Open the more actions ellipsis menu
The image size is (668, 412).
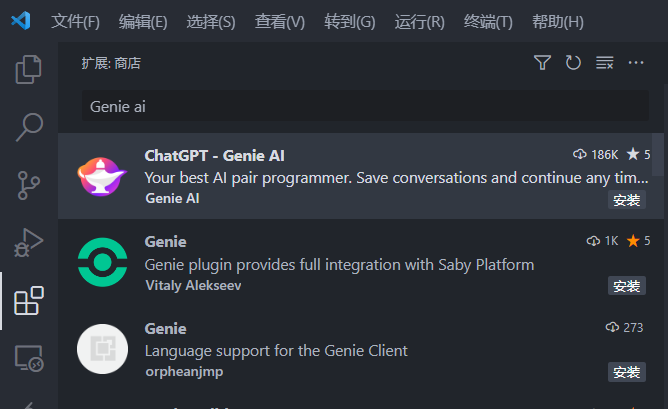click(x=636, y=63)
